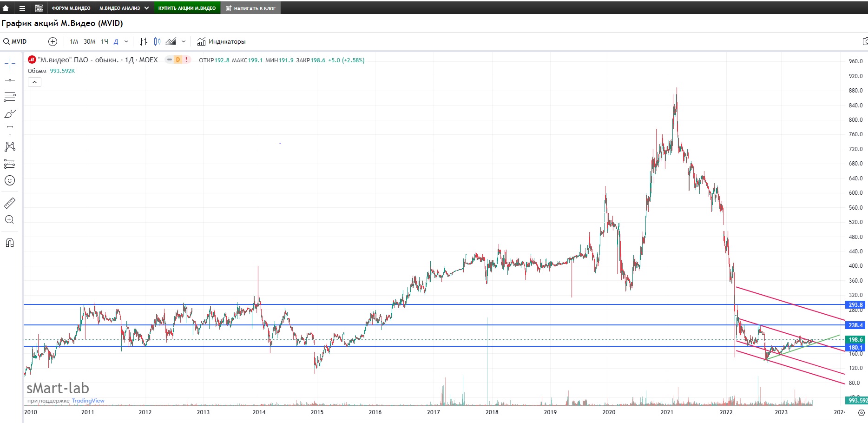The height and width of the screenshot is (423, 868).
Task: Click the add symbol plus icon
Action: click(53, 41)
